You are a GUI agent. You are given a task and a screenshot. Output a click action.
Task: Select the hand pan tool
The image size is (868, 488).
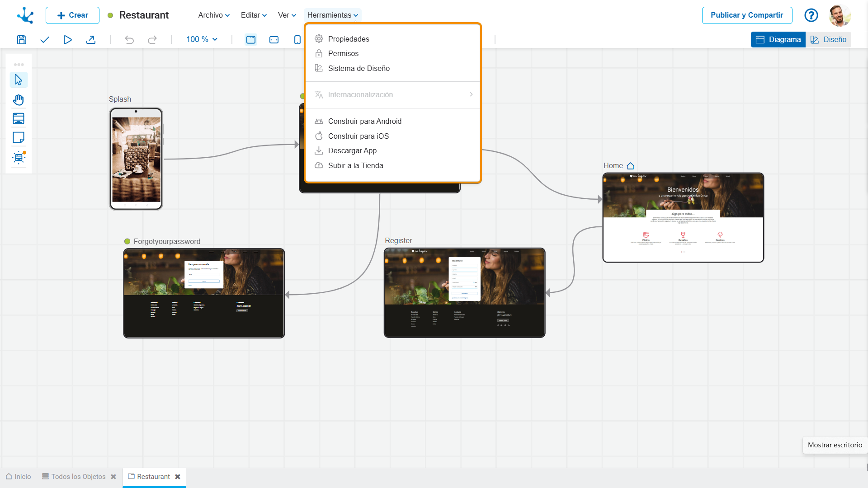[x=19, y=99]
